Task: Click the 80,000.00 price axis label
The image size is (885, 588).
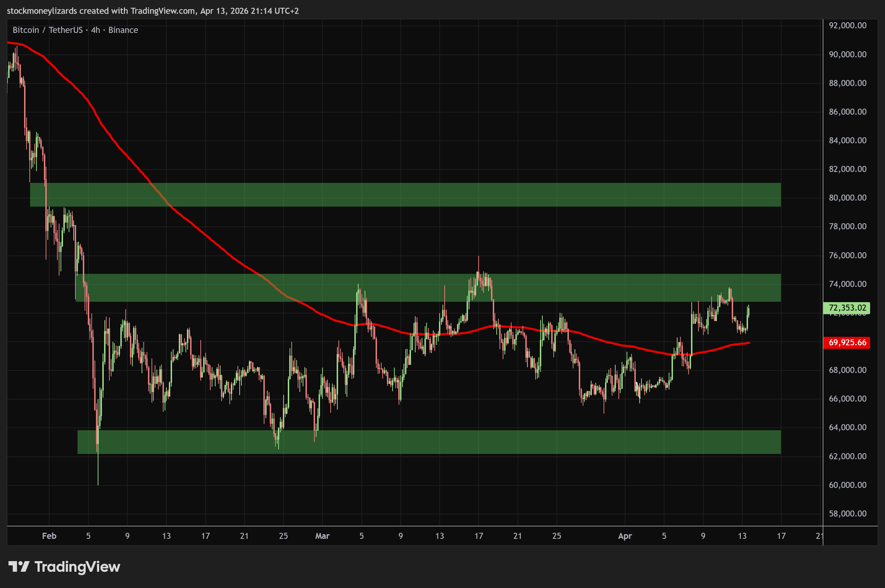Action: 847,198
